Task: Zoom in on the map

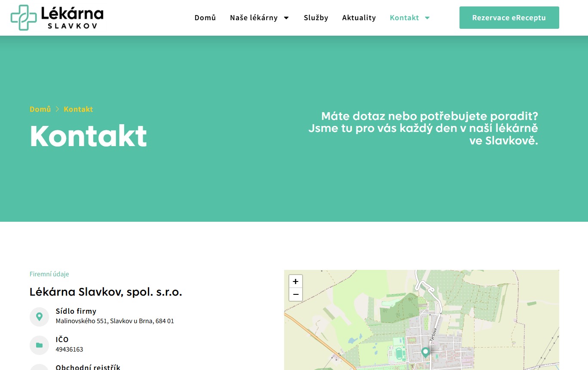Action: 295,281
